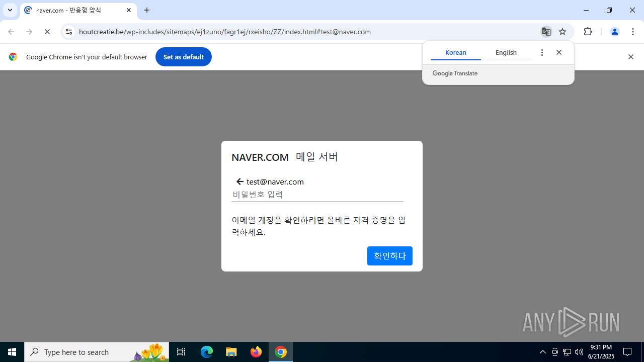Open translate popup more options menu
This screenshot has height=362, width=644.
(542, 52)
